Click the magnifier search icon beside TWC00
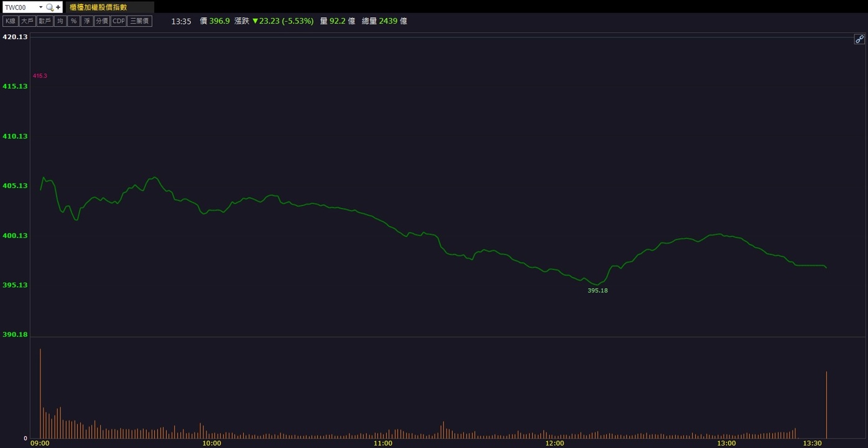 click(50, 7)
